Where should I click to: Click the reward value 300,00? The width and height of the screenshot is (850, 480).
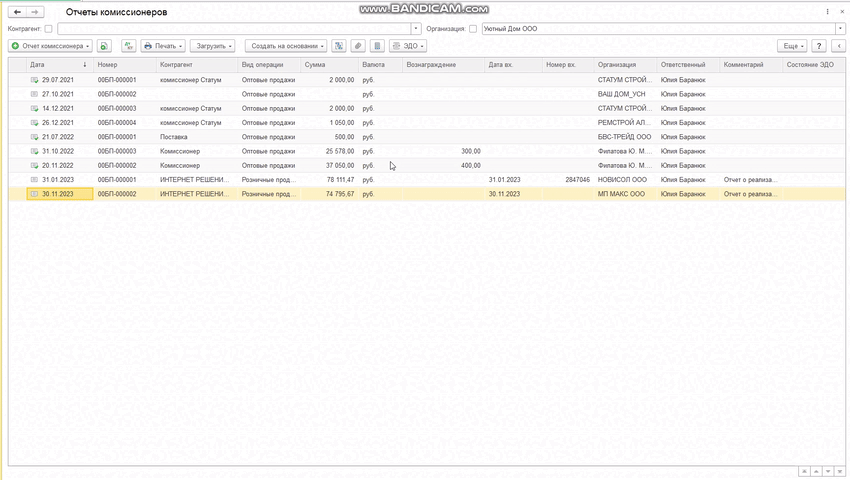tap(471, 151)
